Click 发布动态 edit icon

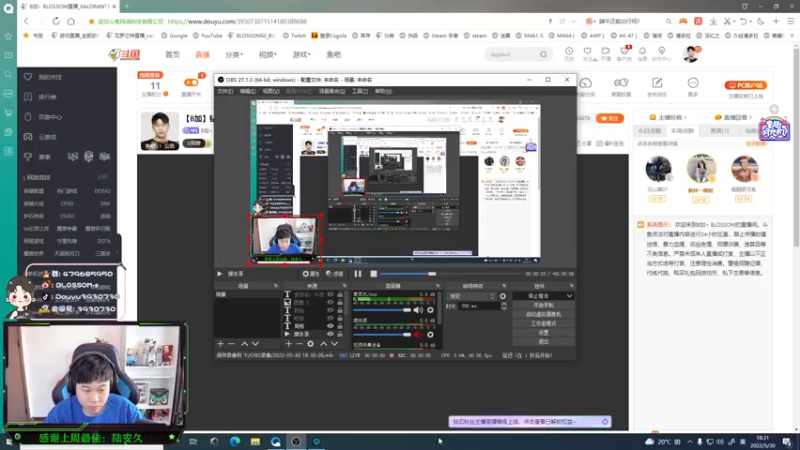tap(657, 83)
